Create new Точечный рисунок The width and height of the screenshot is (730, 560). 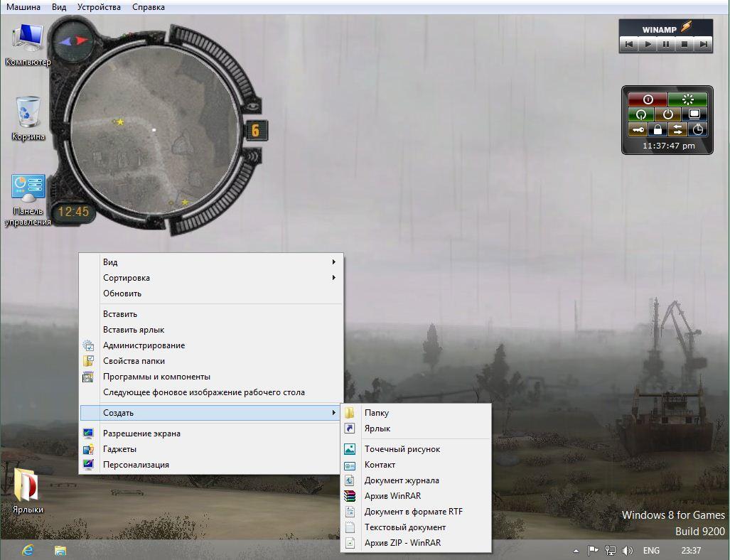417,449
